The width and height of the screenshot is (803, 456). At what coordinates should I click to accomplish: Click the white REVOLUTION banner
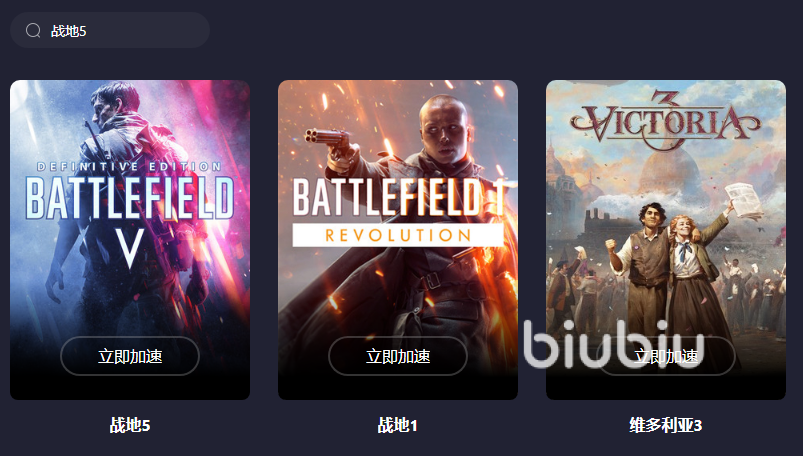pos(398,235)
